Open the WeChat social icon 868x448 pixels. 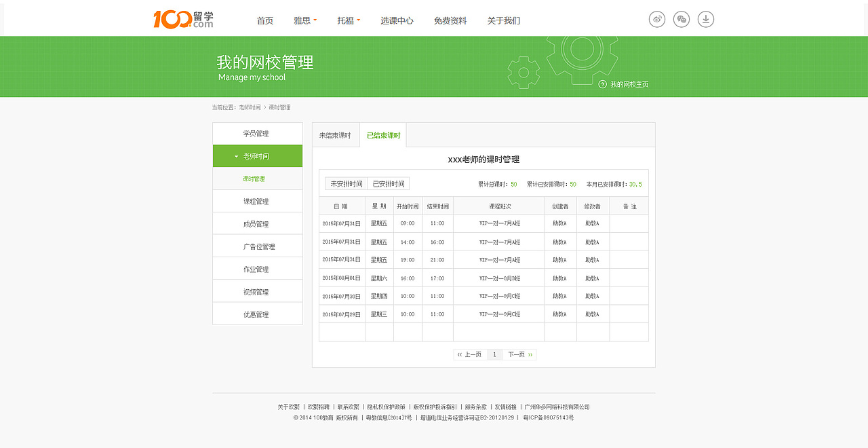682,20
